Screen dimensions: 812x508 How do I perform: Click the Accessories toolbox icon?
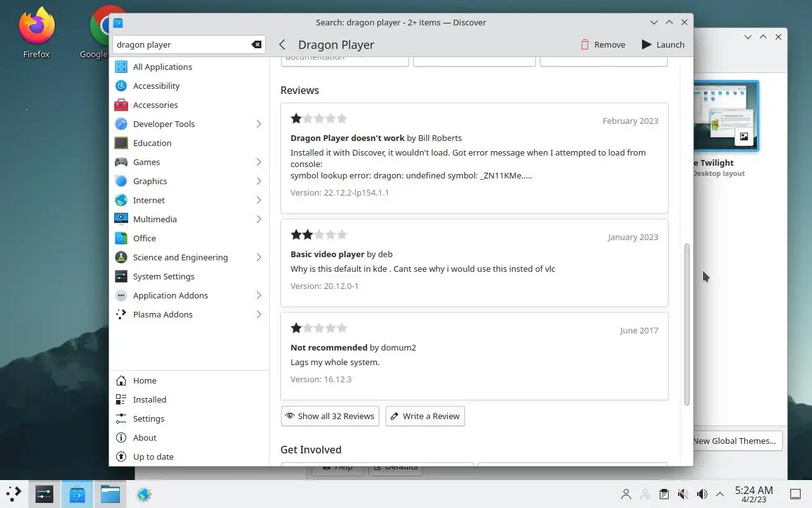[121, 105]
